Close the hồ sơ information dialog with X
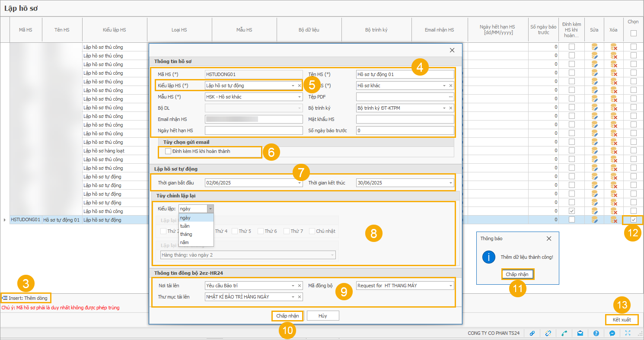 coord(452,50)
